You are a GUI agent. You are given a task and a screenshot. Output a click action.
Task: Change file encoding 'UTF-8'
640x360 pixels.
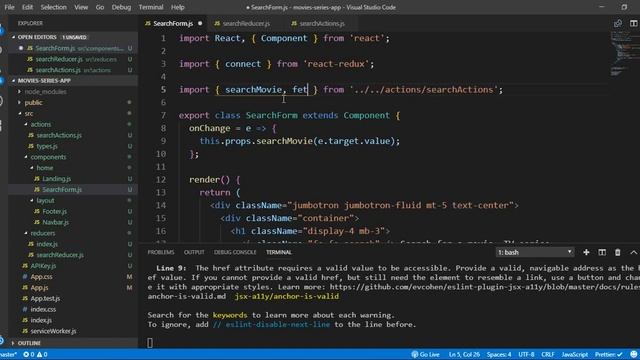(526, 354)
